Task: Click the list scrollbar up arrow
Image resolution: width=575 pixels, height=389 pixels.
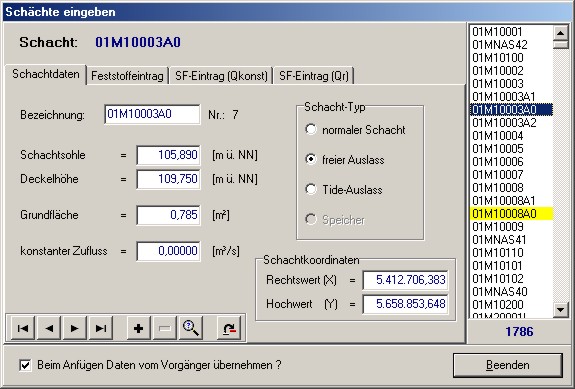Action: 560,33
